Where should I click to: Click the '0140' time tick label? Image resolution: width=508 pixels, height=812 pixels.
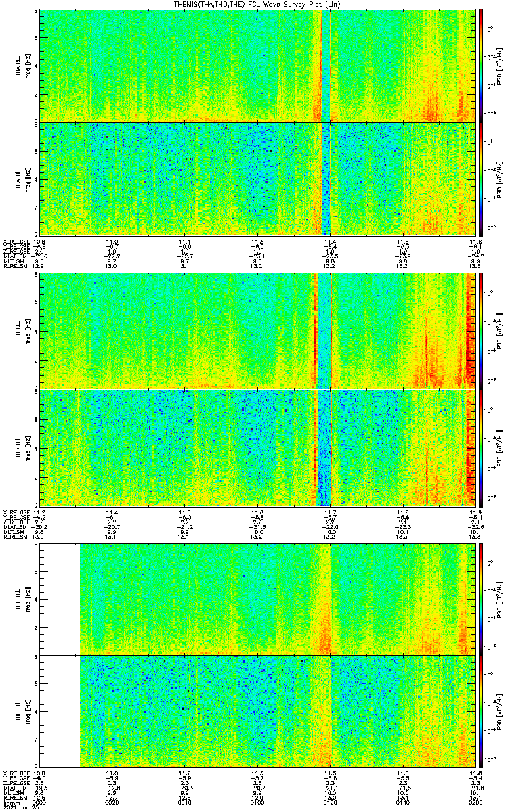click(402, 802)
